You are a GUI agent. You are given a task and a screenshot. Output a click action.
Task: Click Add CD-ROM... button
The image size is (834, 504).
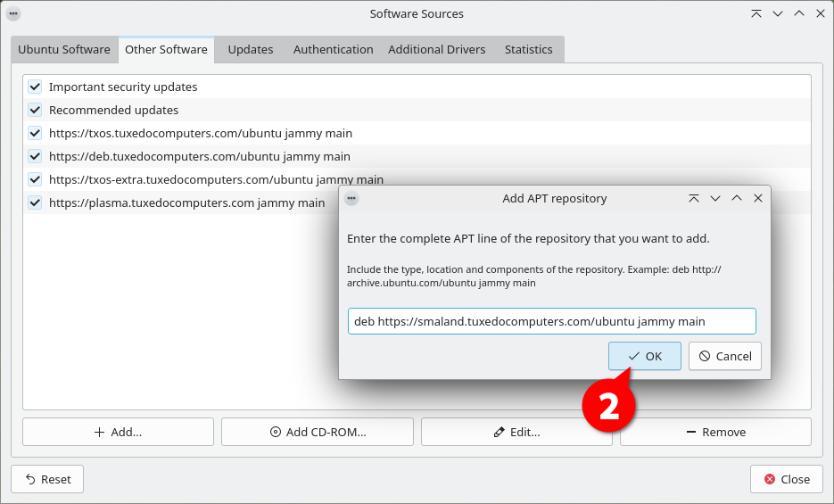click(318, 432)
